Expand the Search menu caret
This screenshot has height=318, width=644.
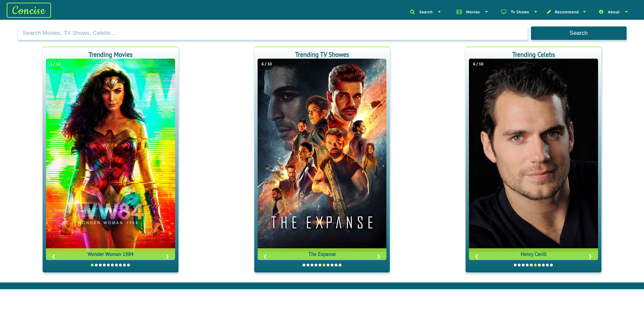[439, 12]
